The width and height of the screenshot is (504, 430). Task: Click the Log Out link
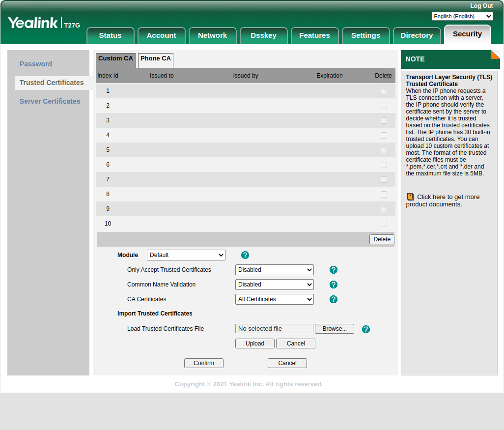(x=481, y=6)
